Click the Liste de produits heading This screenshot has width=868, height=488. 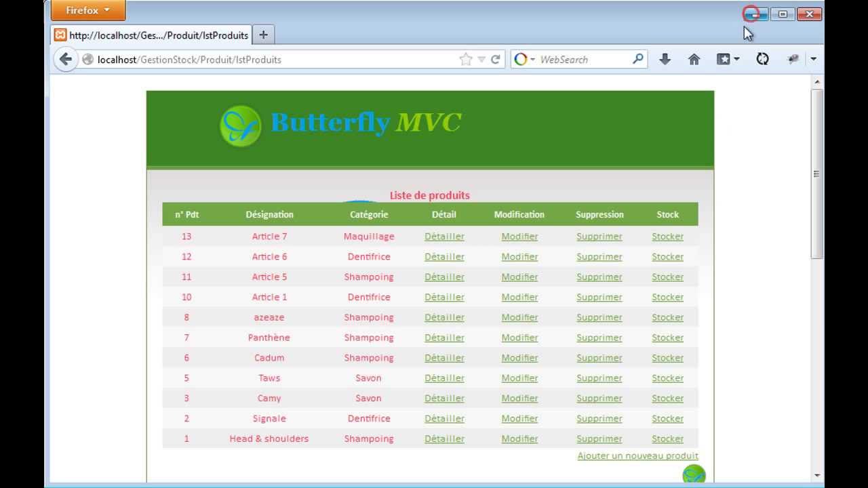click(429, 195)
